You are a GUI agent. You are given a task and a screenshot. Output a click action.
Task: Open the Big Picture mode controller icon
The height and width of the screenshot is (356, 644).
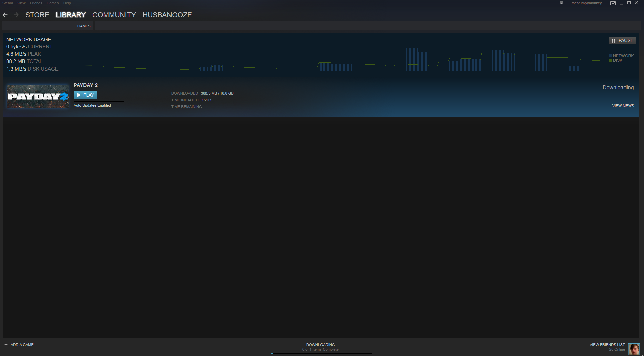[613, 3]
